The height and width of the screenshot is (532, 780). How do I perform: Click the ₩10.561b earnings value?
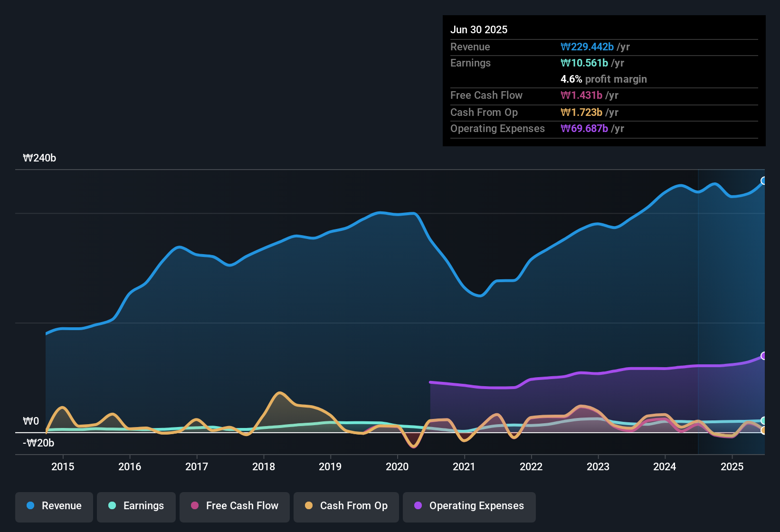584,63
